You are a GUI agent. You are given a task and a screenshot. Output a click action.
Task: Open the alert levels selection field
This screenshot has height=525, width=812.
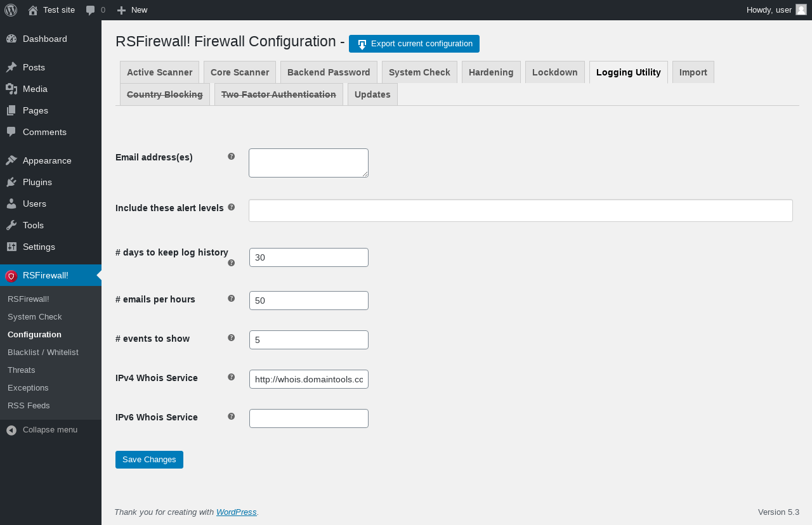pyautogui.click(x=521, y=211)
